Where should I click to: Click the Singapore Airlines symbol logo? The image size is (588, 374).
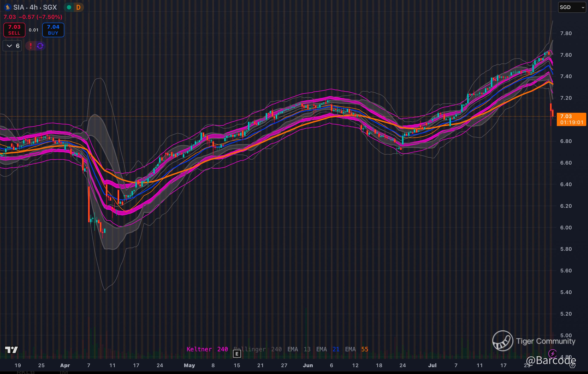[x=7, y=7]
